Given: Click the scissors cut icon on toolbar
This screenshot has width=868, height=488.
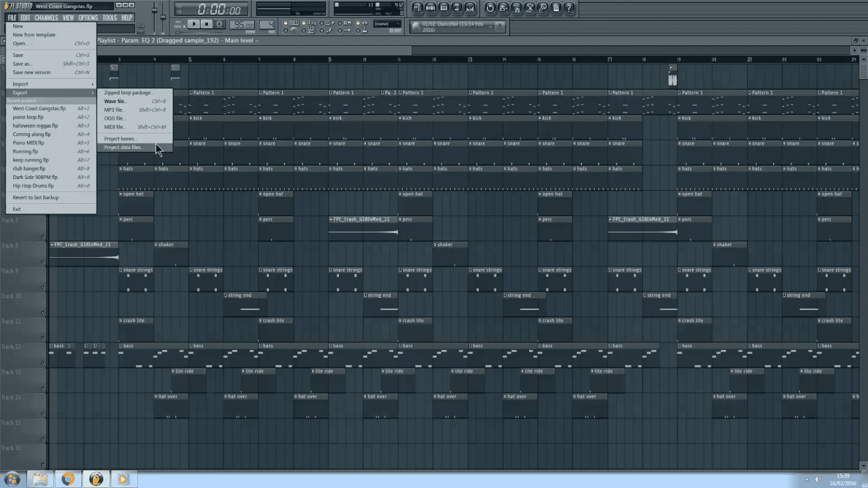Looking at the screenshot, I should point(531,8).
